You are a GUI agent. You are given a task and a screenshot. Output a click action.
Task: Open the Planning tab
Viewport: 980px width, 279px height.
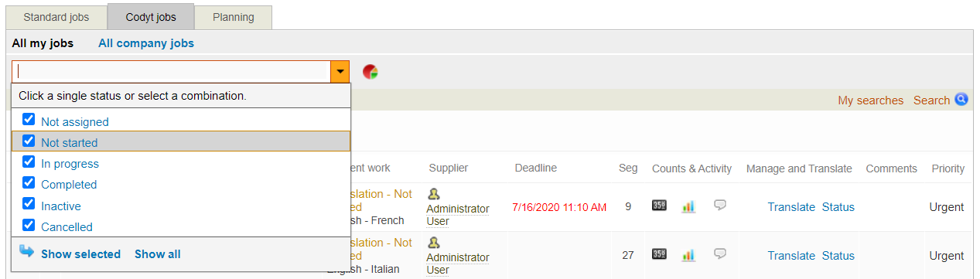234,17
